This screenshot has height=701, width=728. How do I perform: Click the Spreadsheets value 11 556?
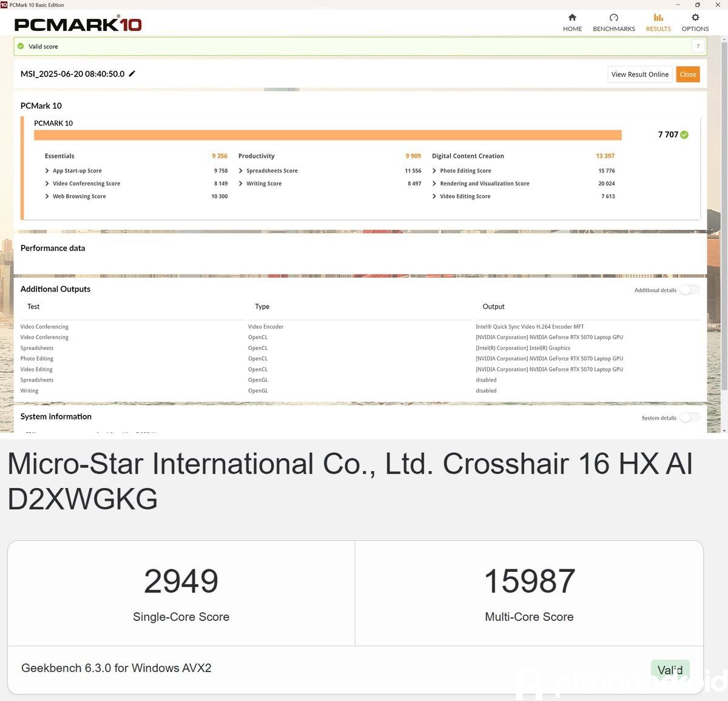point(413,171)
